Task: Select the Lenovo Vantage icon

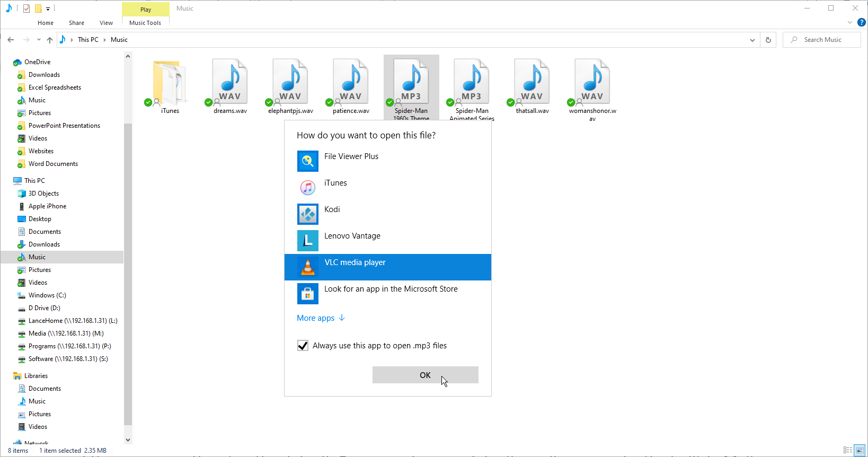Action: [308, 241]
